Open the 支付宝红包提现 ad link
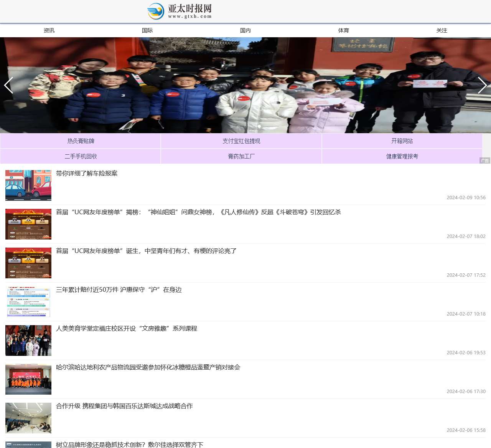The width and height of the screenshot is (491, 448). [x=241, y=141]
